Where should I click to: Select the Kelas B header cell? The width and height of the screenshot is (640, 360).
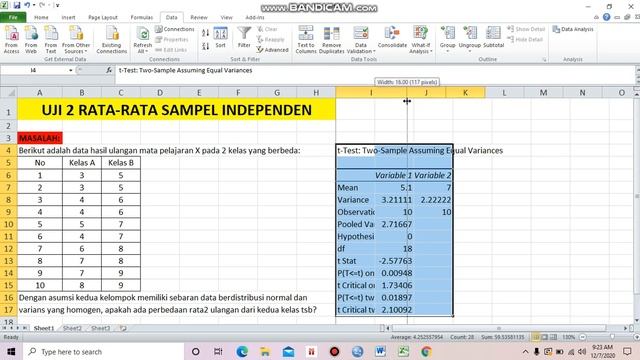pos(121,163)
